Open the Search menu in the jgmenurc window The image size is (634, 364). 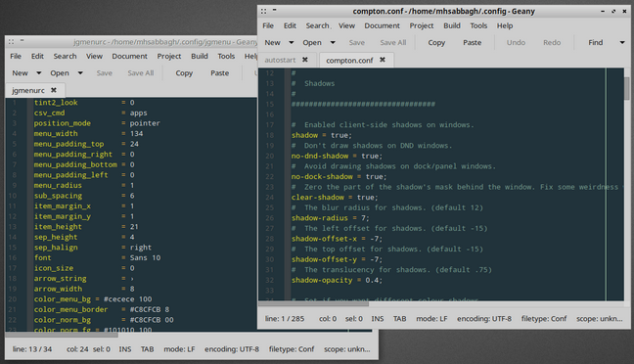click(66, 56)
